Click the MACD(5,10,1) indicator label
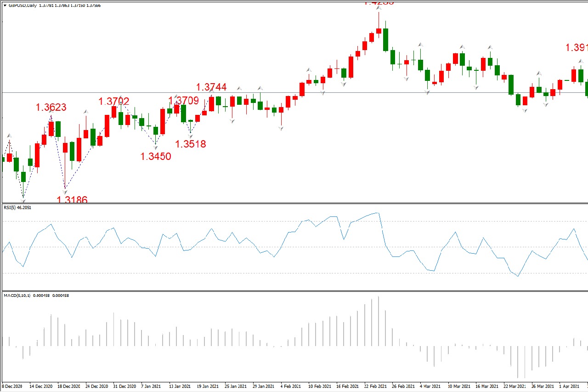Screen dimensions: 588x392 coord(17,295)
